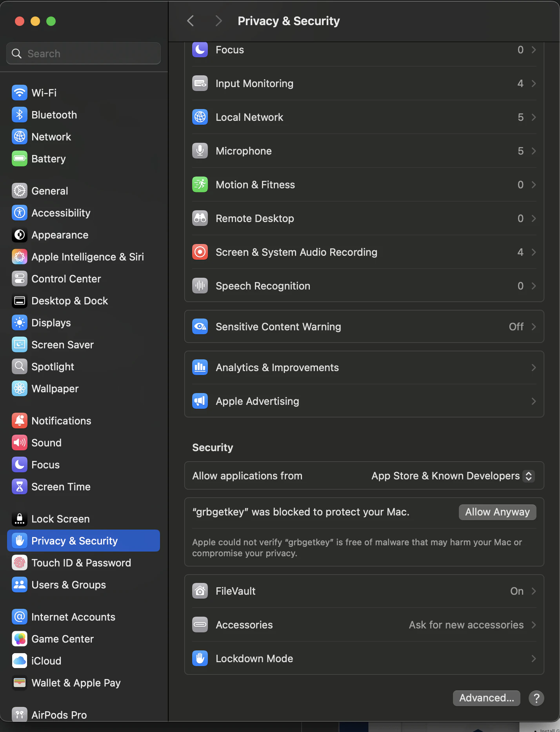Click the Internet Accounts @ icon
The image size is (560, 732).
pyautogui.click(x=20, y=617)
